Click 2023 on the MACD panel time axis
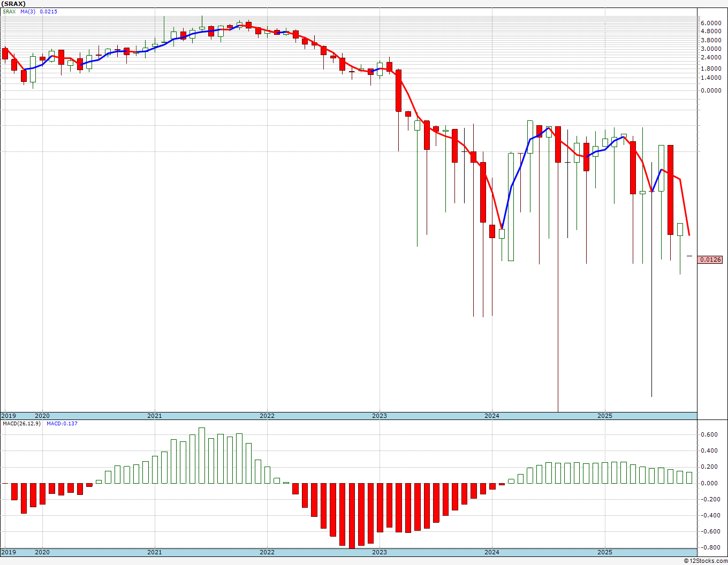 [x=379, y=552]
